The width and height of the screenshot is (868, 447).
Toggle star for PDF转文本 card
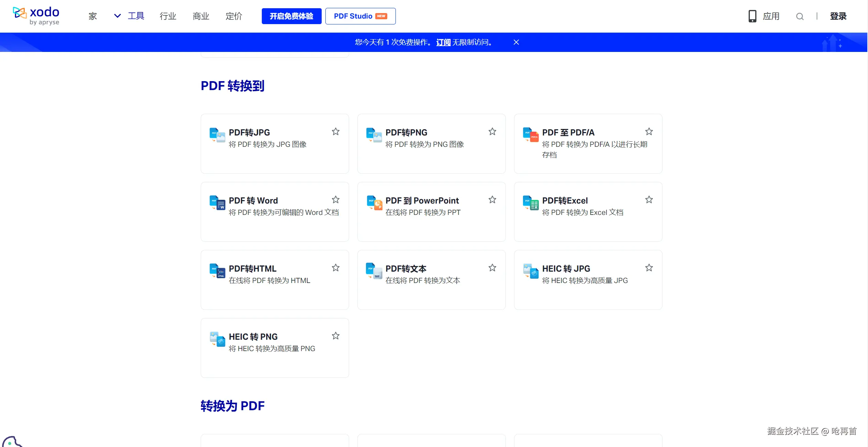pyautogui.click(x=492, y=268)
